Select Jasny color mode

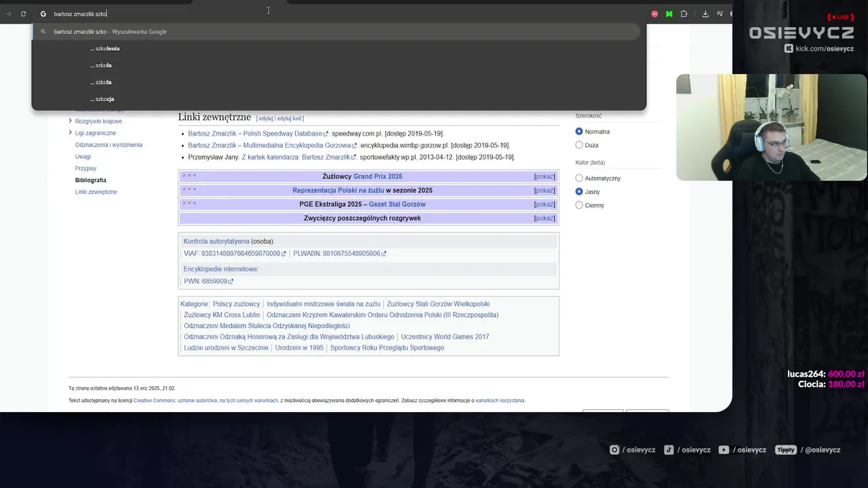click(578, 192)
